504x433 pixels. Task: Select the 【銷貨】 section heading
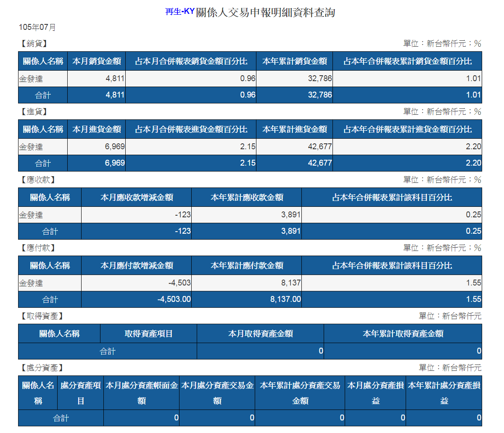click(34, 43)
